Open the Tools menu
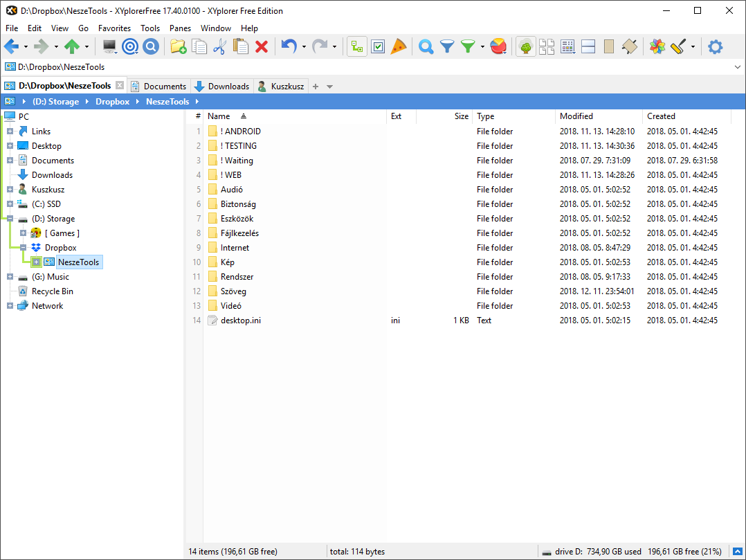This screenshot has height=560, width=746. click(x=149, y=28)
